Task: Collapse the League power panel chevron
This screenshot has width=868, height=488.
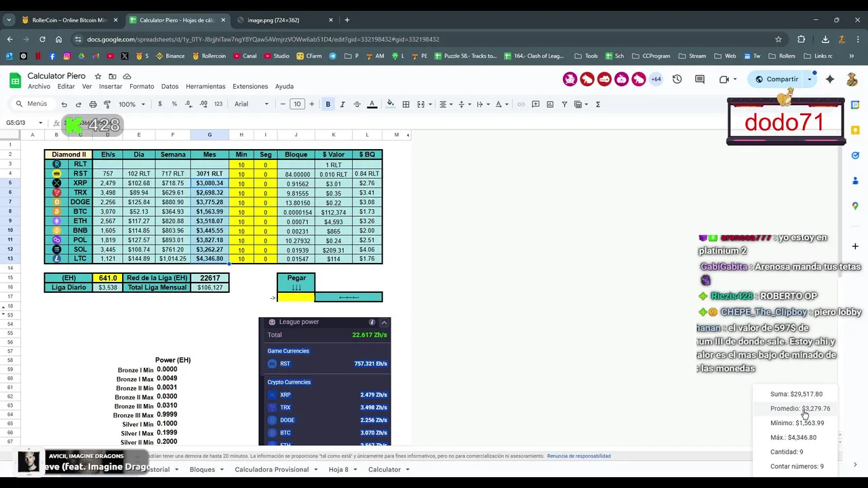Action: [x=384, y=323]
